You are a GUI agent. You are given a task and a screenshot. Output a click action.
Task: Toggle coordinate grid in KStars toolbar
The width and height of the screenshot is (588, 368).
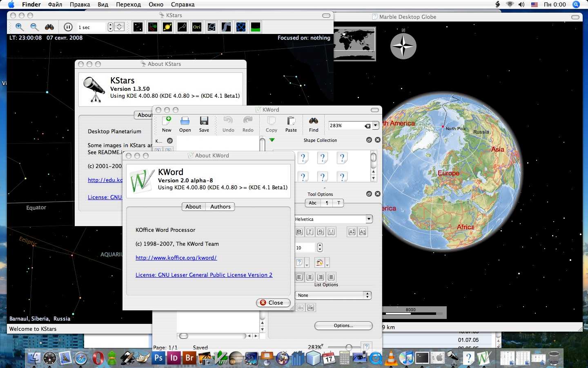click(241, 27)
